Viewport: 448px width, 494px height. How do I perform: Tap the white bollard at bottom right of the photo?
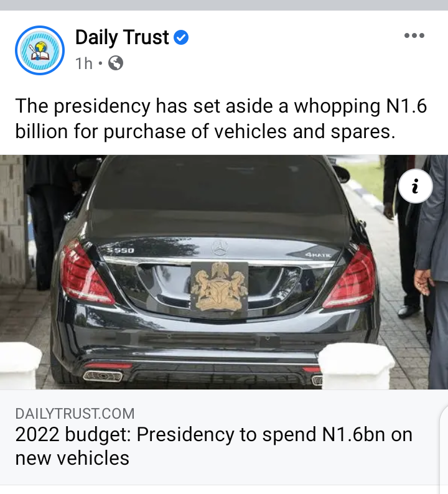[356, 366]
